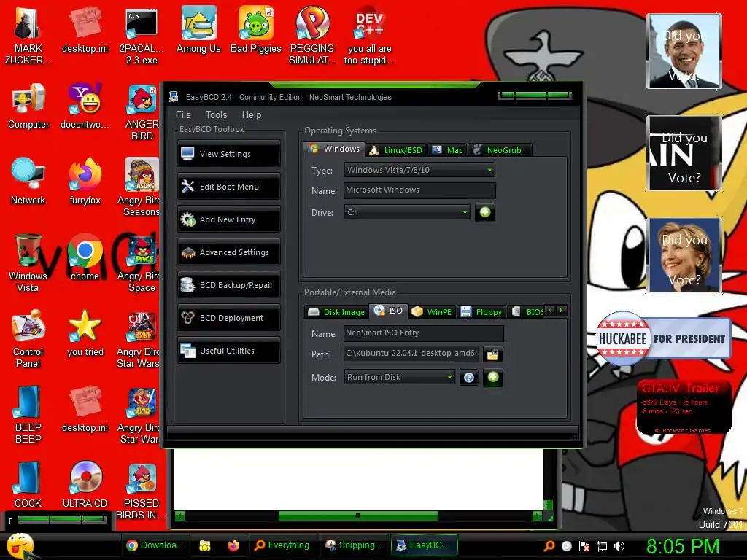Switch to the NeoGrub tab
The image size is (747, 560).
[499, 150]
